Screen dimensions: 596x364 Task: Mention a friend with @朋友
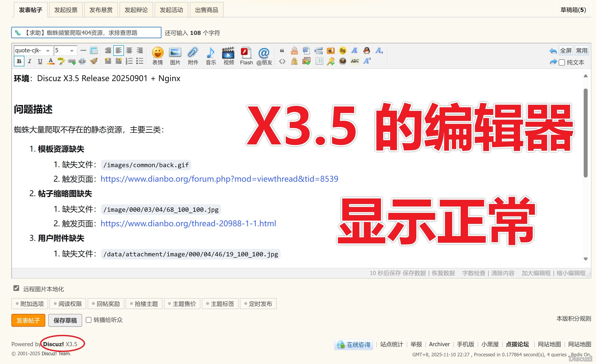(264, 56)
